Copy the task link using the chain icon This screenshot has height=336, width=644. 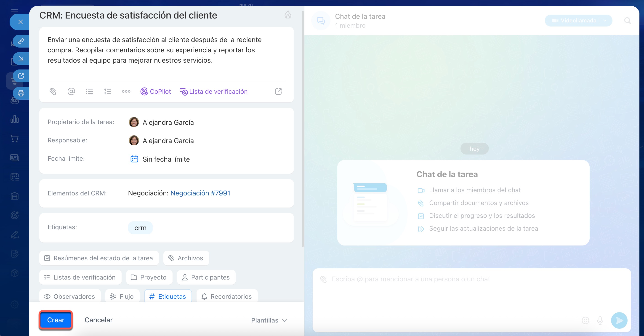(21, 41)
